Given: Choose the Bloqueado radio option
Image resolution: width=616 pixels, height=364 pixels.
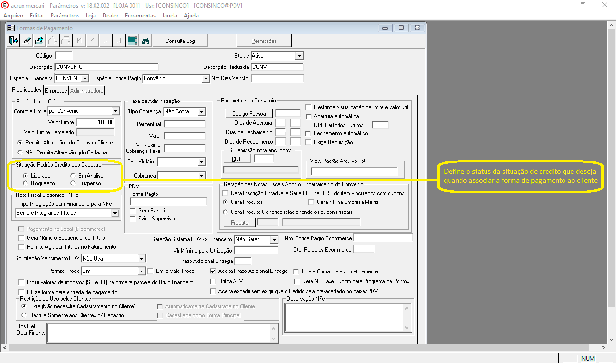Looking at the screenshot, I should [x=26, y=183].
